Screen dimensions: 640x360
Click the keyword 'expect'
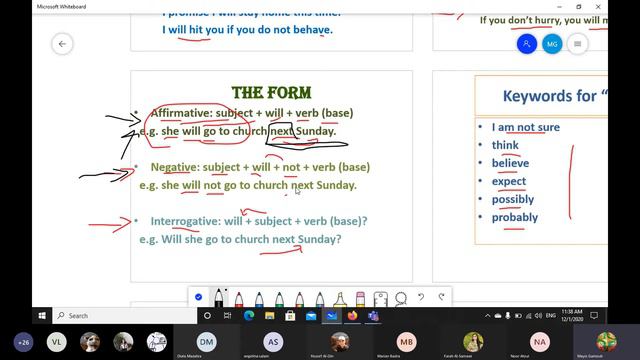pos(509,181)
